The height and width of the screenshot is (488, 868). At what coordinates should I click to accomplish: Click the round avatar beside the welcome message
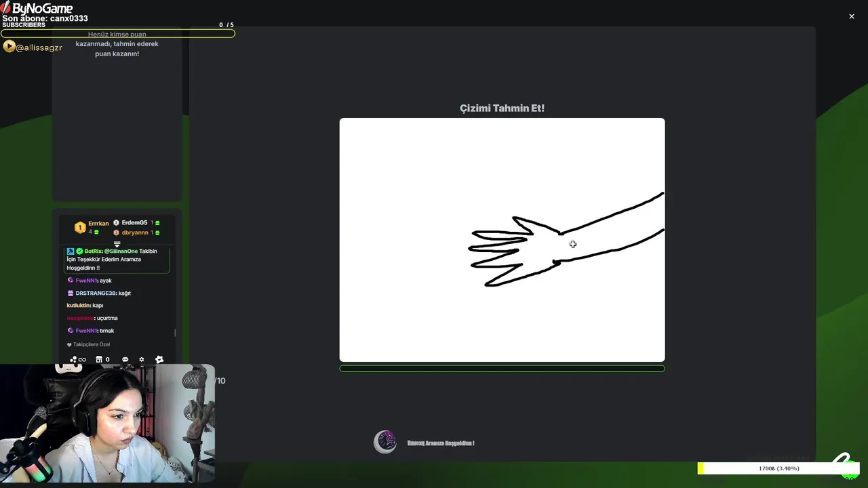point(385,442)
